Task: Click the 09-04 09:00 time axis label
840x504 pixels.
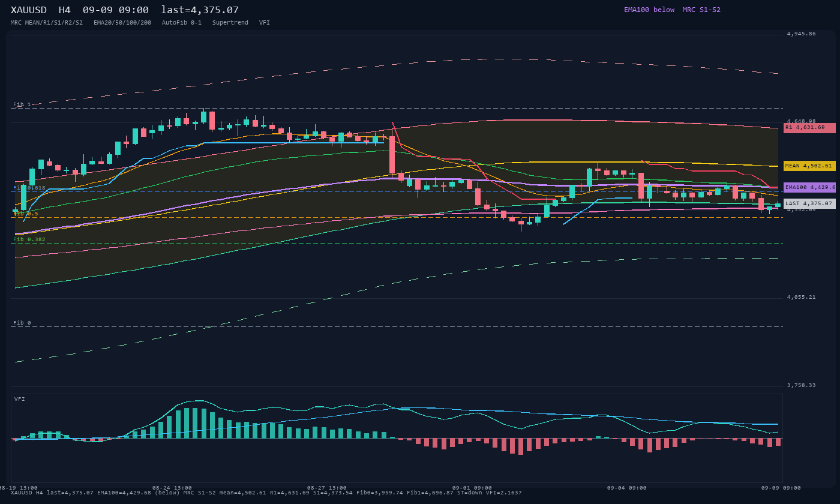Action: (x=627, y=488)
